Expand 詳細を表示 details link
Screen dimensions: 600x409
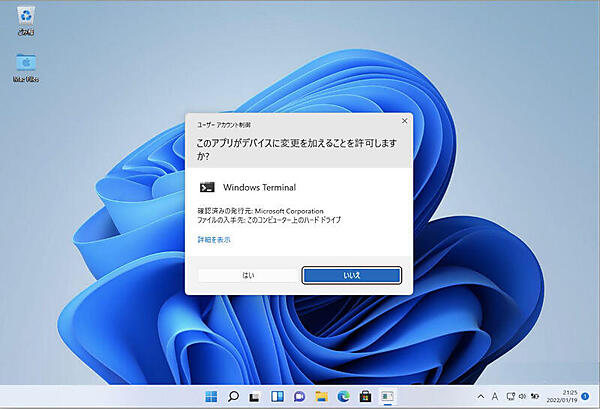click(214, 240)
